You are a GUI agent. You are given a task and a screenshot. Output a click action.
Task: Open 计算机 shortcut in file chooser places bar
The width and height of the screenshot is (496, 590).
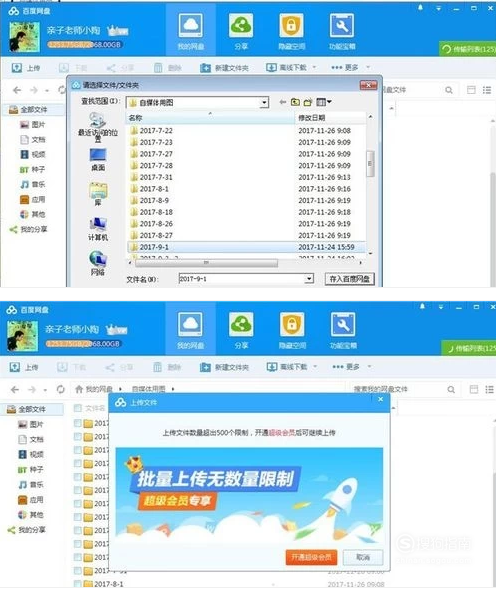[98, 229]
